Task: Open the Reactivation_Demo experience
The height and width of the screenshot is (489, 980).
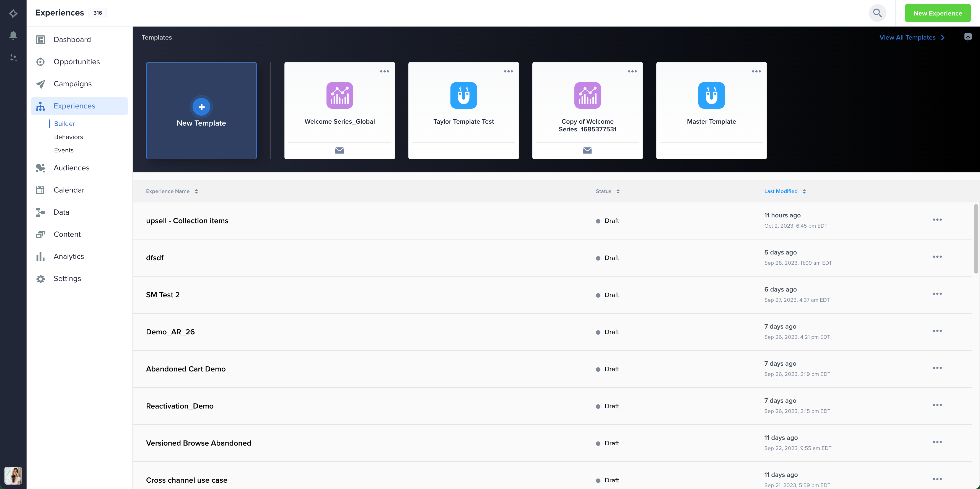Action: pyautogui.click(x=180, y=406)
